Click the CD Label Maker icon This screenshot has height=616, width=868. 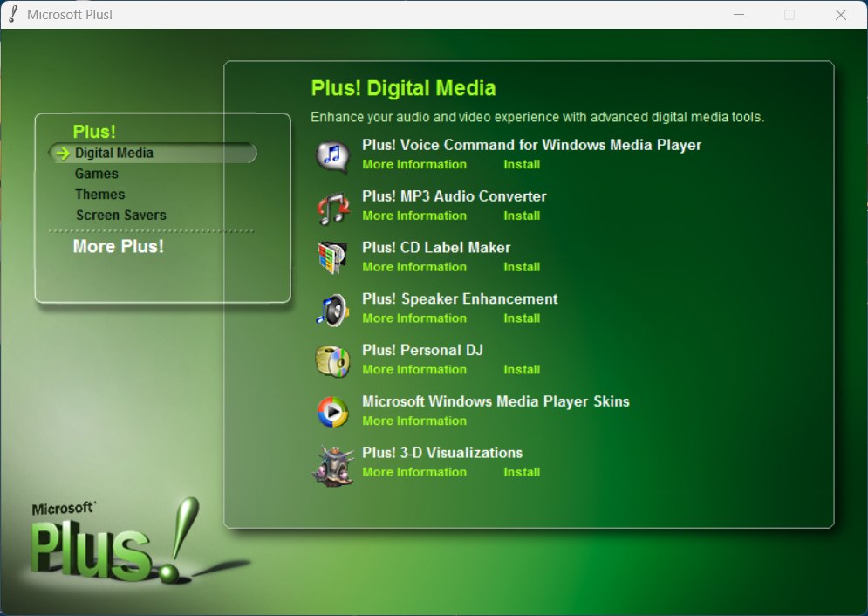click(x=331, y=258)
